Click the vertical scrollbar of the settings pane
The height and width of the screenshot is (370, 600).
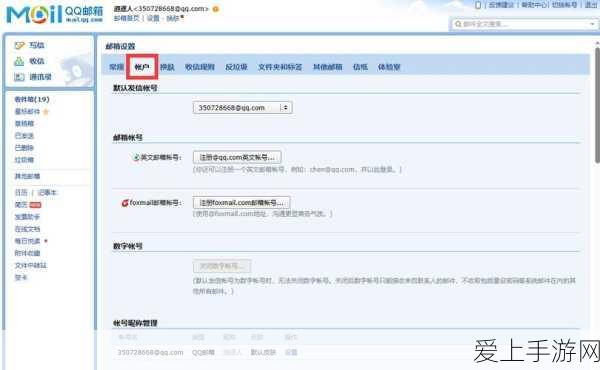(597, 105)
